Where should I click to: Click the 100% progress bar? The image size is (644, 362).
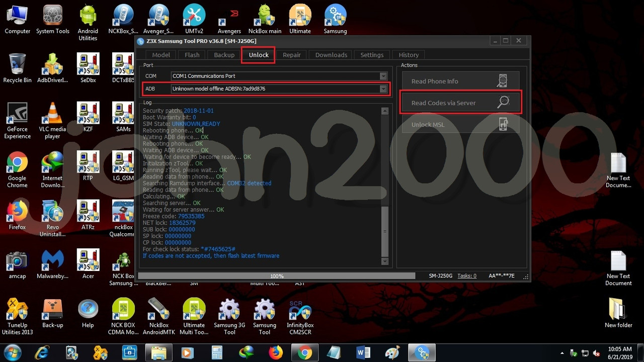click(x=277, y=276)
